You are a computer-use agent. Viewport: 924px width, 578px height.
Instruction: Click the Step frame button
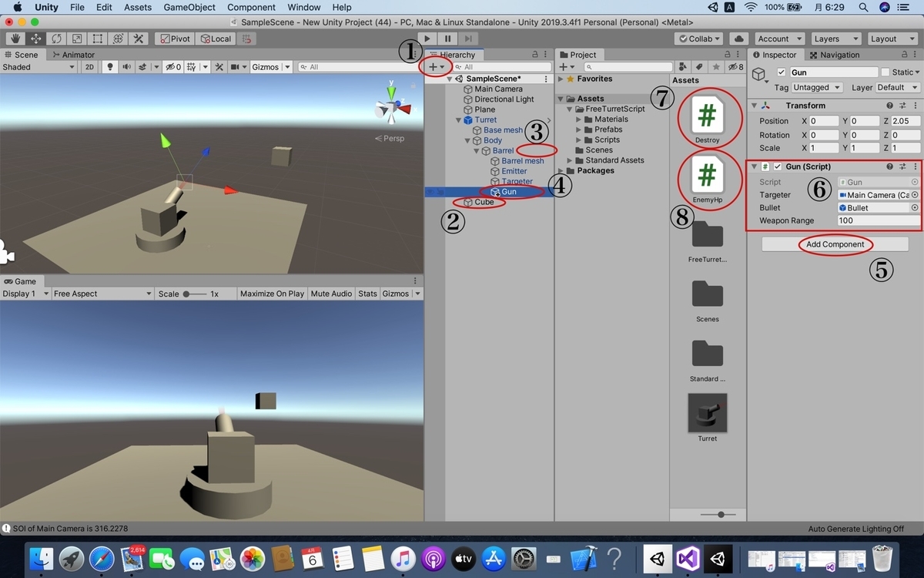pos(468,39)
